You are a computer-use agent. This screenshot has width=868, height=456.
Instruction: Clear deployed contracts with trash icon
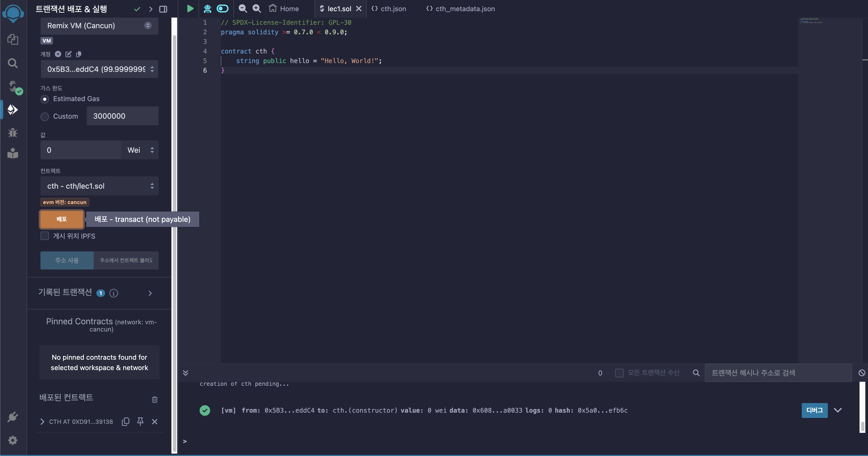155,399
